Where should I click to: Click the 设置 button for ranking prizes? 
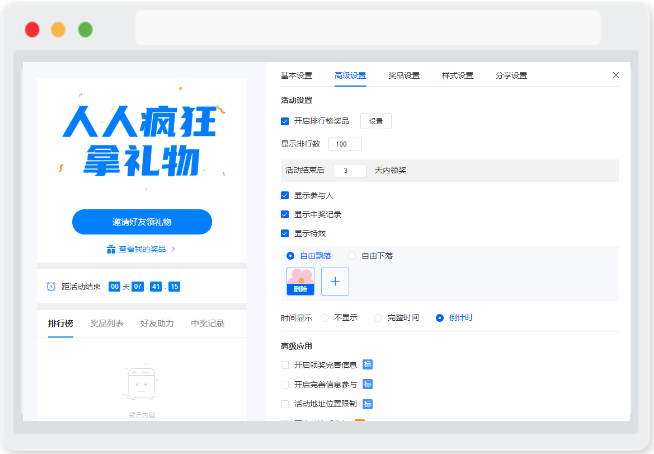[x=376, y=121]
